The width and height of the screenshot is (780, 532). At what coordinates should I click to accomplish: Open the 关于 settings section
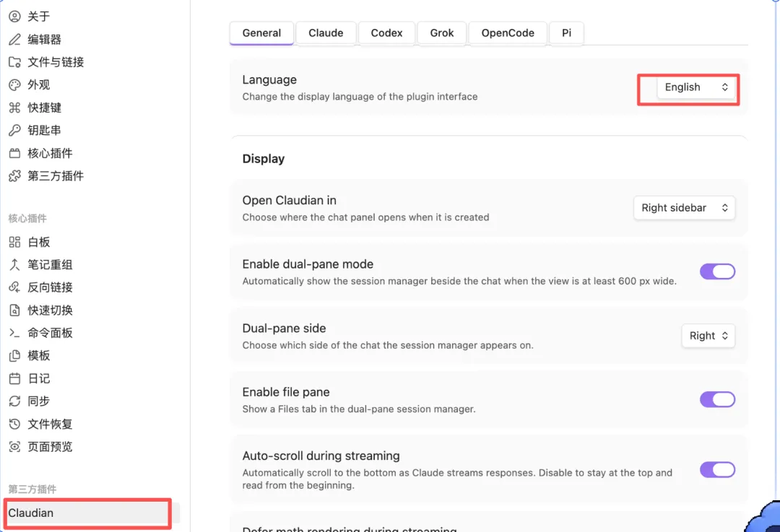click(39, 17)
